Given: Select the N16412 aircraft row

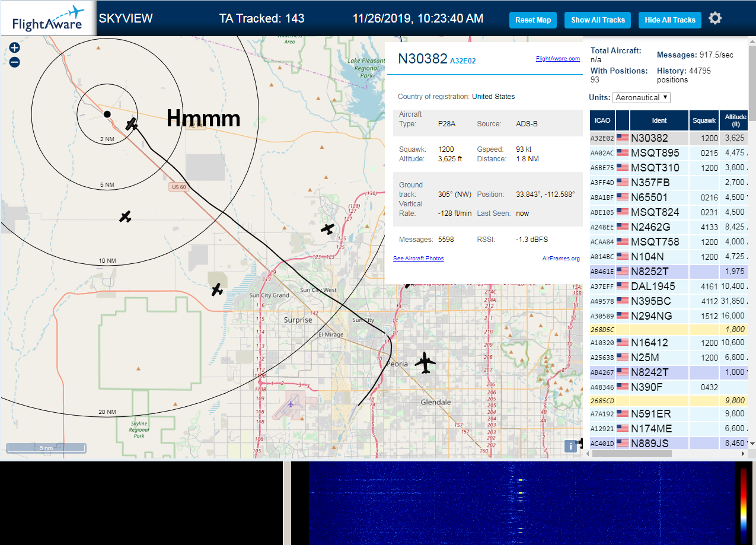Looking at the screenshot, I should click(x=669, y=343).
